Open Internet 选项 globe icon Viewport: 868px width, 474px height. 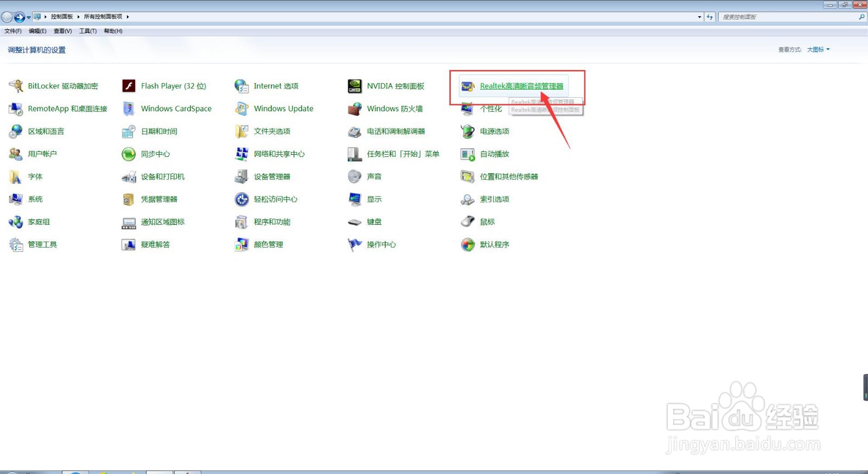click(241, 86)
